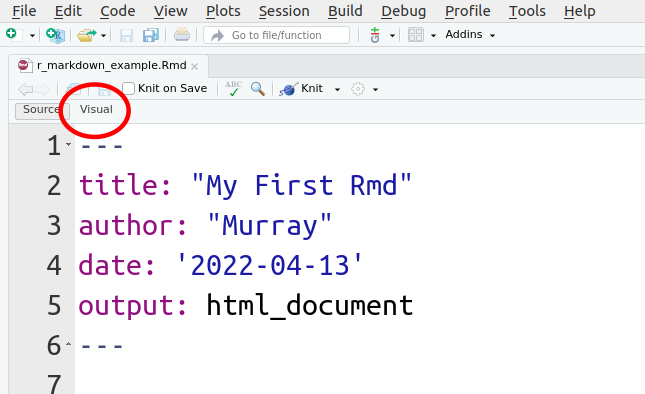
Task: Click the author line "Murray"
Action: point(205,225)
